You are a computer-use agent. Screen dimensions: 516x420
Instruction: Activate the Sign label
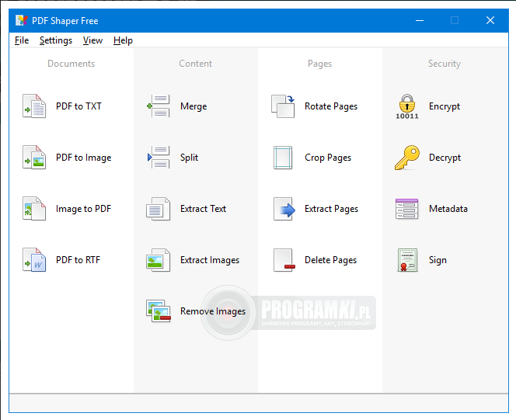pos(438,260)
